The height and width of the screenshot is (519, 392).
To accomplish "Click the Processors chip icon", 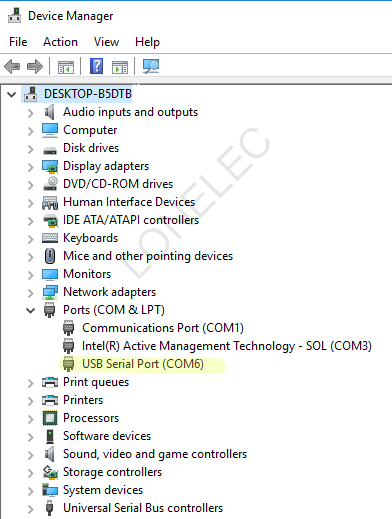I will (50, 418).
